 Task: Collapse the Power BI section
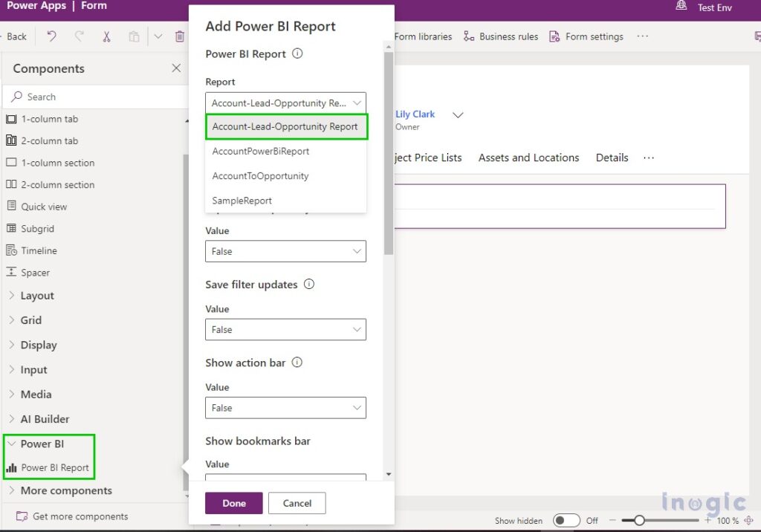[x=42, y=444]
